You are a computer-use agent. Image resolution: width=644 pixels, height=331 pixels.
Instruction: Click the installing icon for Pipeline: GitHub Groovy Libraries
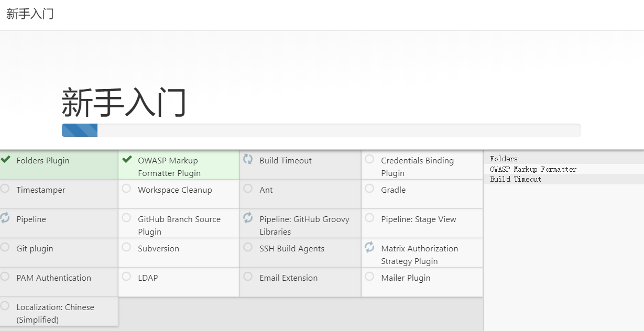[x=248, y=218]
